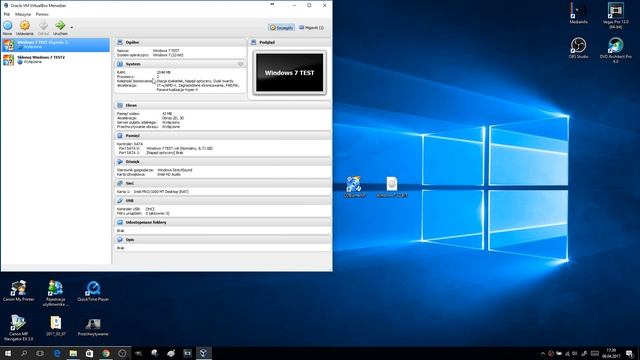Show hidden tray icons chevron
This screenshot has width=640, height=360.
(542, 353)
